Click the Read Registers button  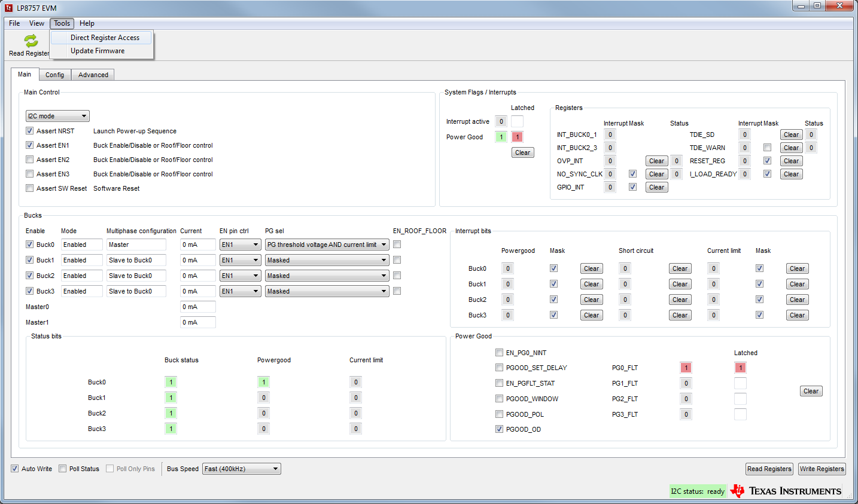coord(769,469)
